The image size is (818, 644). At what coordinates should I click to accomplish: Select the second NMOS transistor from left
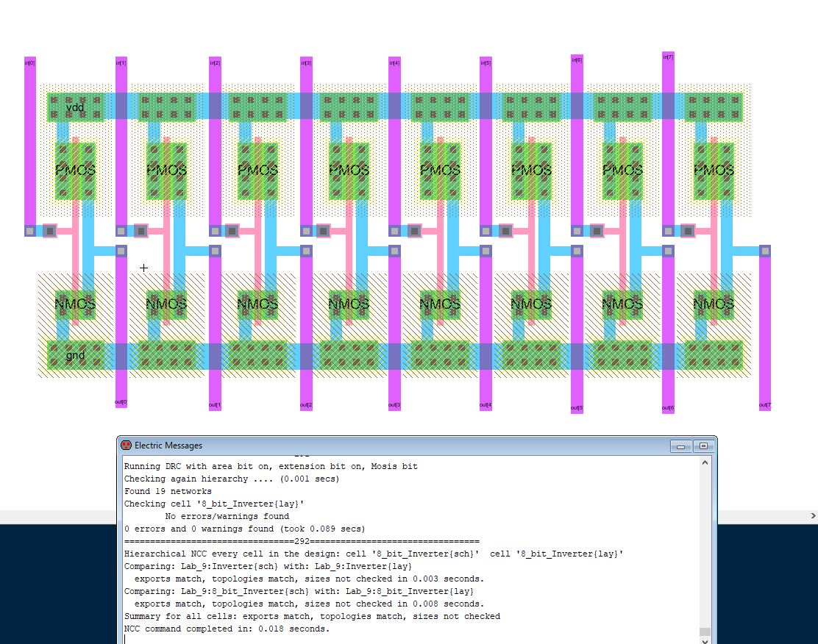(166, 304)
